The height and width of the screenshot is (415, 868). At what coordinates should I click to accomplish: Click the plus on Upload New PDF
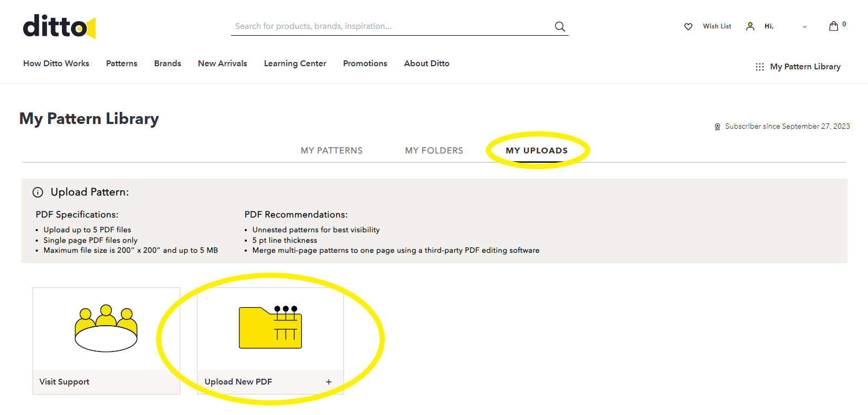(329, 382)
